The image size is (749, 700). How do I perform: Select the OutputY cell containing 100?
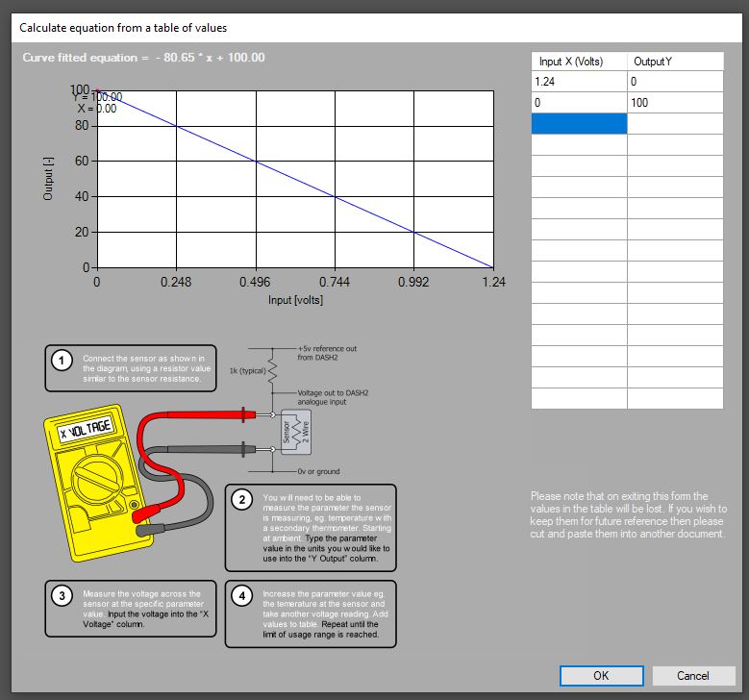675,103
